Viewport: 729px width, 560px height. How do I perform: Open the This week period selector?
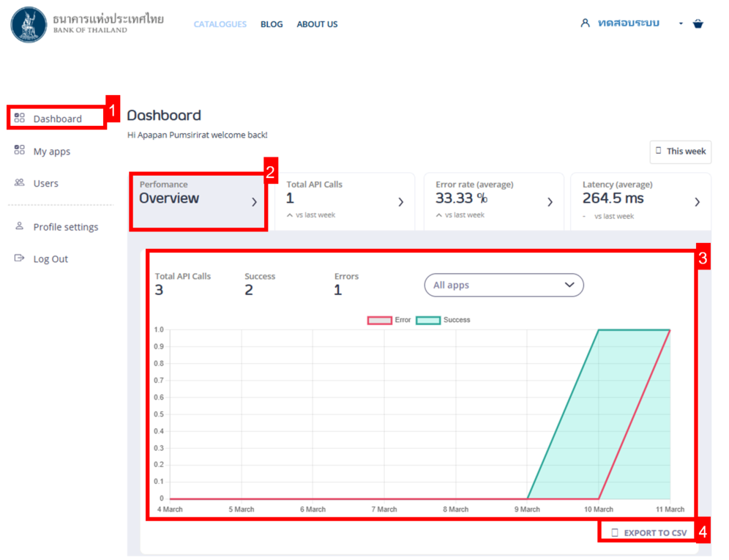pyautogui.click(x=680, y=152)
